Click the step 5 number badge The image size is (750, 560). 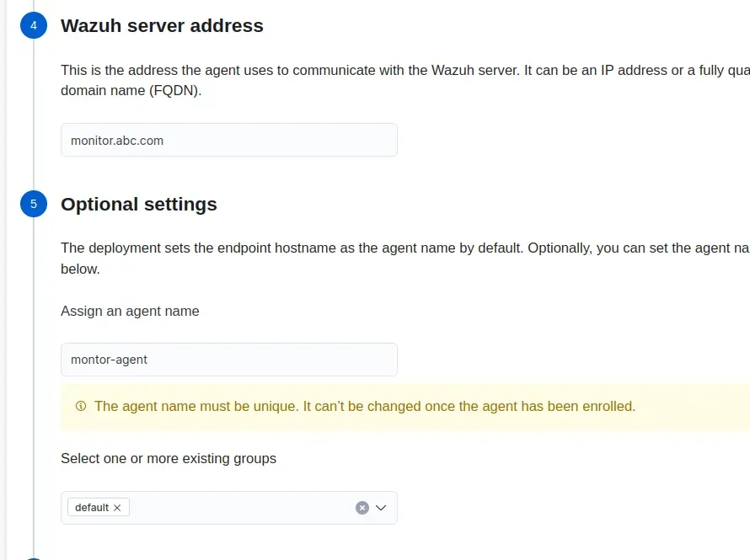point(34,205)
